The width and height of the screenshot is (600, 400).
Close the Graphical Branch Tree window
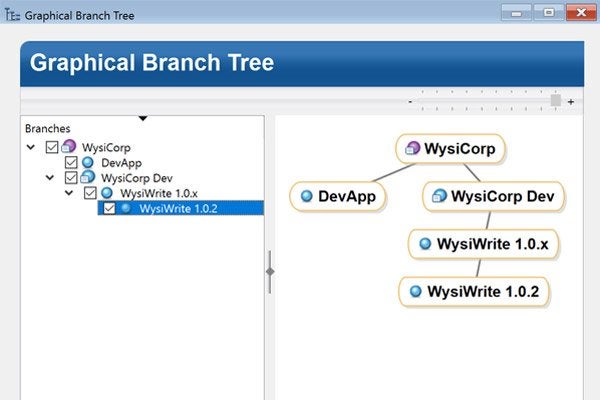point(581,13)
